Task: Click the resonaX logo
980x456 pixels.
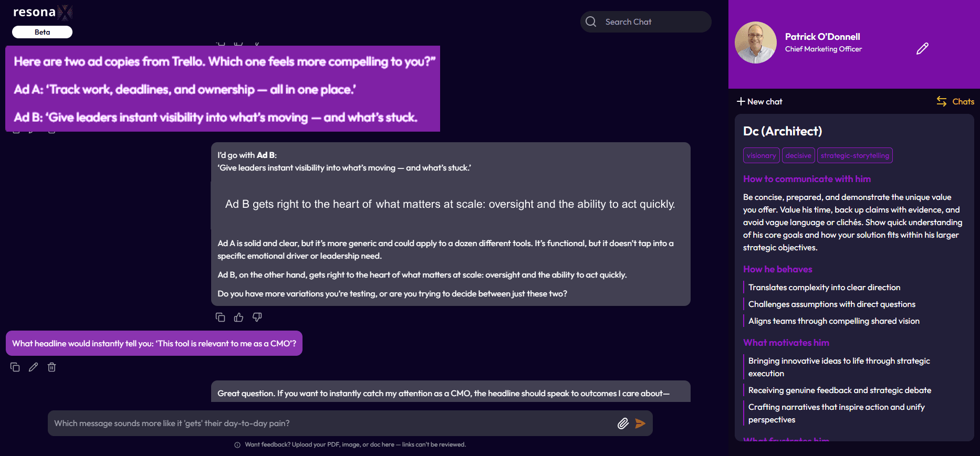Action: coord(42,12)
